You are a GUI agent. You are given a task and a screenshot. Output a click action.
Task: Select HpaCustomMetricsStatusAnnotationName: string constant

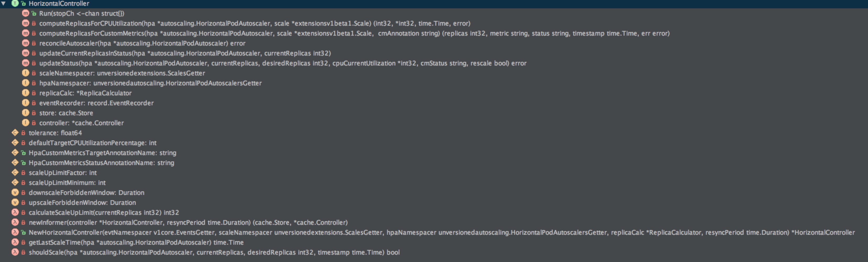click(101, 162)
